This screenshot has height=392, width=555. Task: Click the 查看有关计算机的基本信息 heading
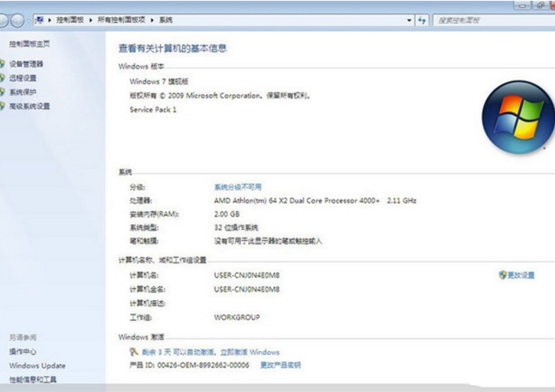coord(172,48)
